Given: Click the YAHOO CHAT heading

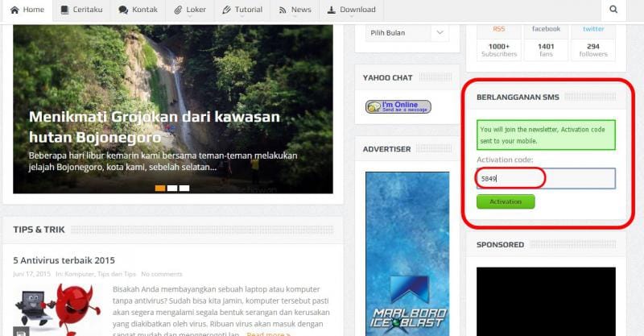Looking at the screenshot, I should pos(387,77).
